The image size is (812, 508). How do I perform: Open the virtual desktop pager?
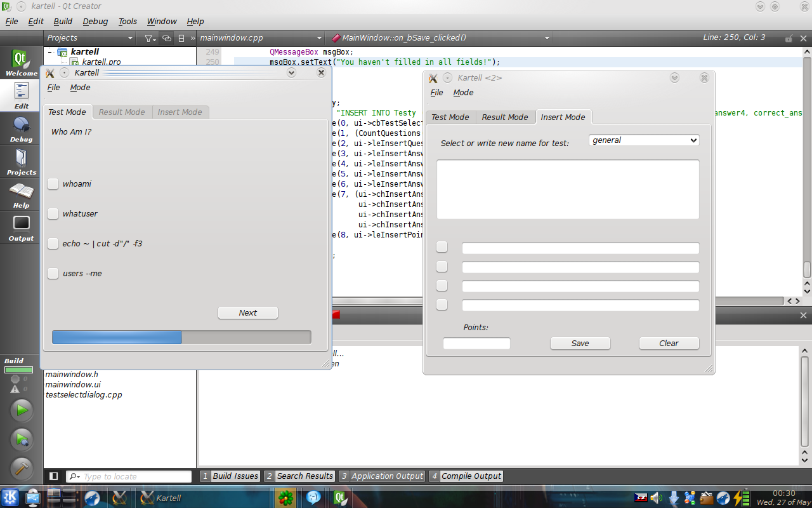pyautogui.click(x=62, y=497)
